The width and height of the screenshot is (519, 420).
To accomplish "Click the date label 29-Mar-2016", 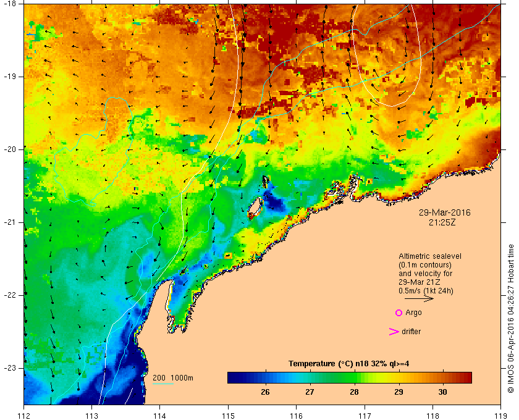I will tap(444, 212).
